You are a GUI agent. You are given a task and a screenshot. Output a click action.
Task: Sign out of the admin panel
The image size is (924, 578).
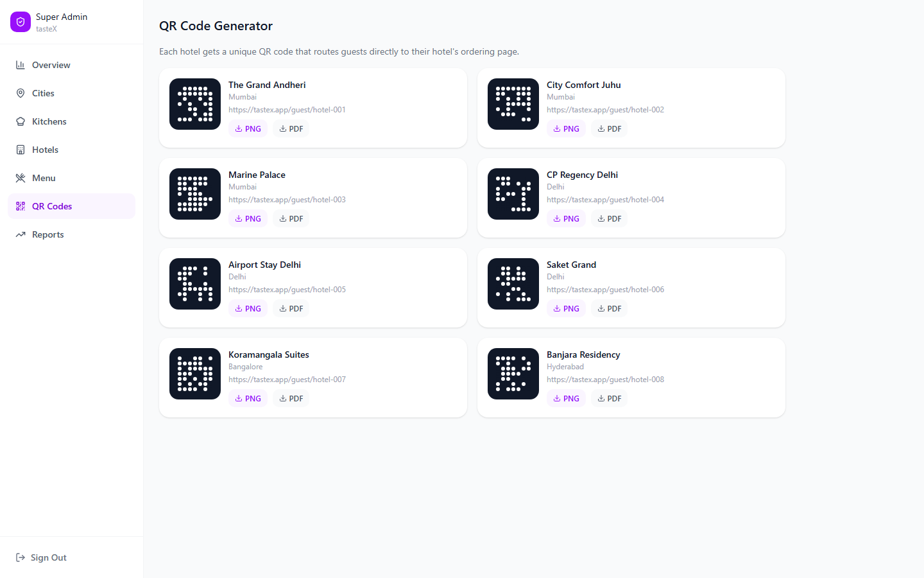tap(42, 557)
